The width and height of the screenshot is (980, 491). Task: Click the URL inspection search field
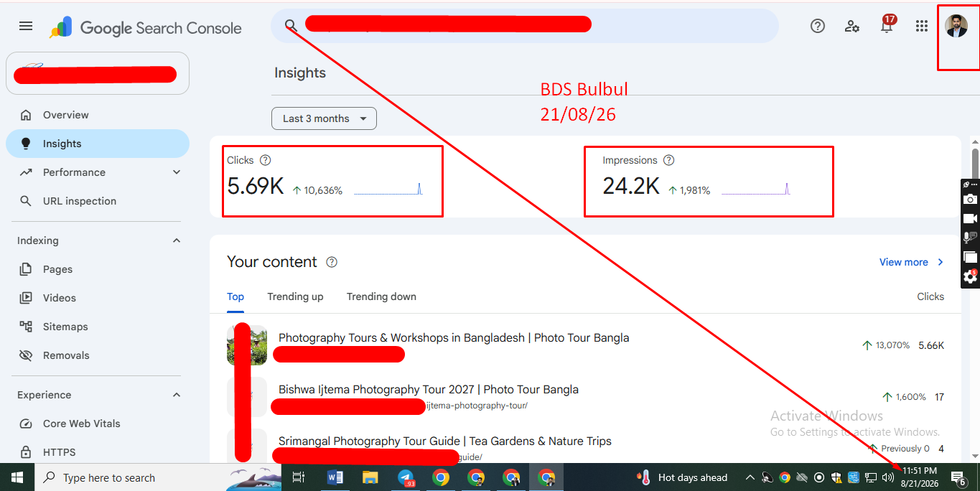[x=525, y=26]
